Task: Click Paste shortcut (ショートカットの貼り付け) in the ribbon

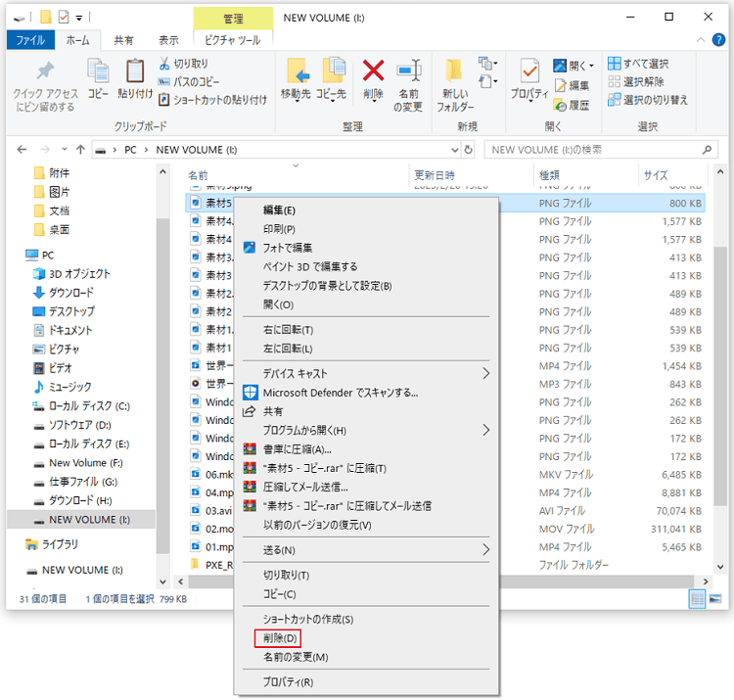Action: [213, 100]
